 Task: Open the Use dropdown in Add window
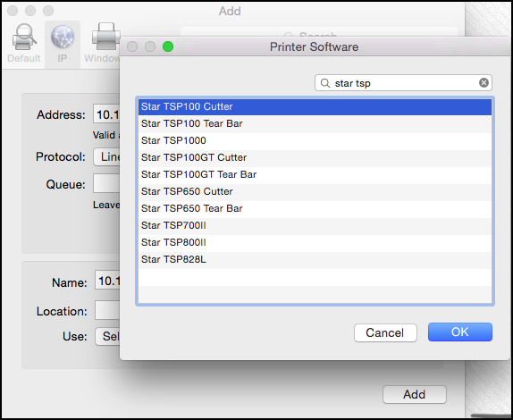(x=108, y=336)
